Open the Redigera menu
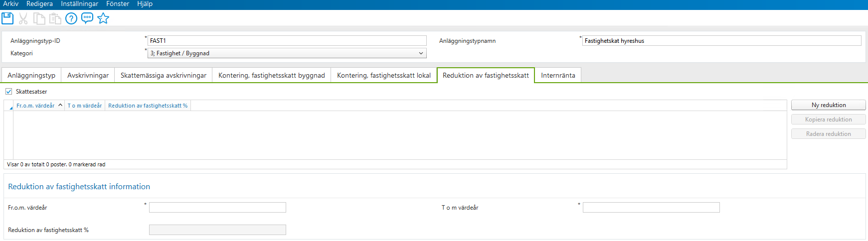 (x=39, y=4)
